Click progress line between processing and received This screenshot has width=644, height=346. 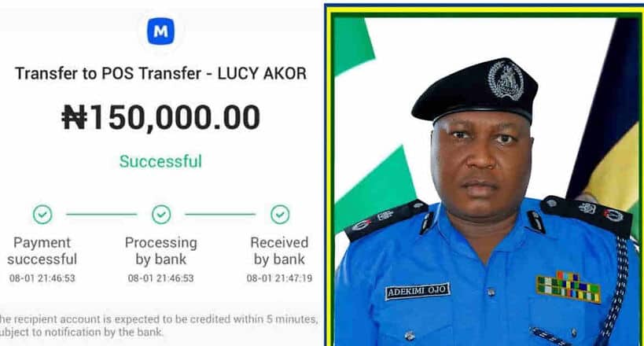pyautogui.click(x=220, y=214)
